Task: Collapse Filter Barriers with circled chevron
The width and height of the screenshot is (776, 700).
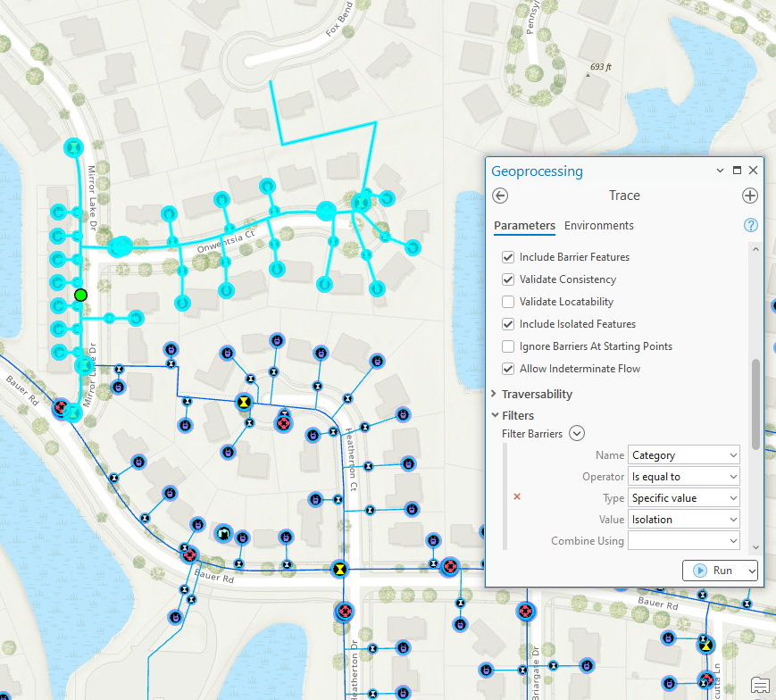Action: 577,433
